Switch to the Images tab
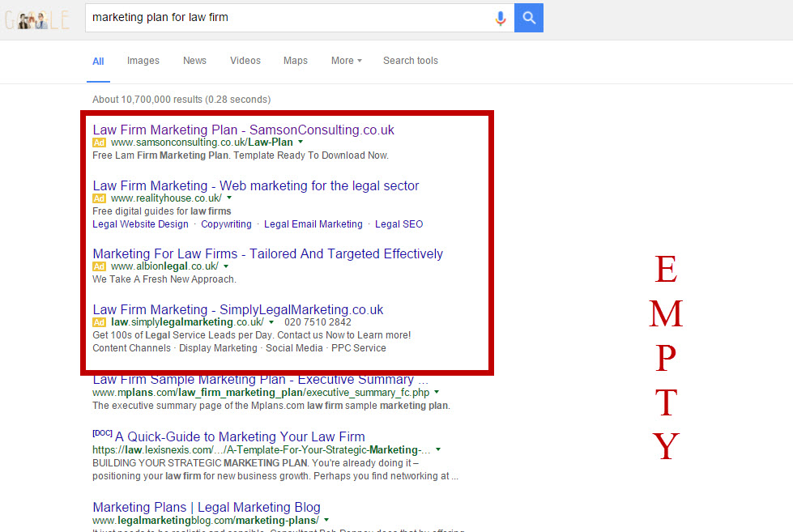The image size is (793, 532). [143, 61]
